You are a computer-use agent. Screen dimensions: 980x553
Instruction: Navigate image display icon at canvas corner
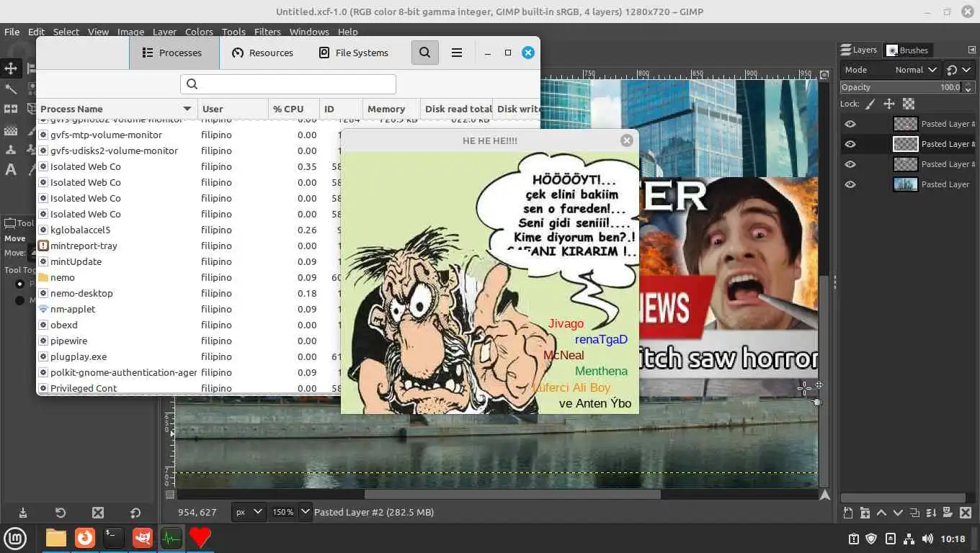tap(825, 495)
